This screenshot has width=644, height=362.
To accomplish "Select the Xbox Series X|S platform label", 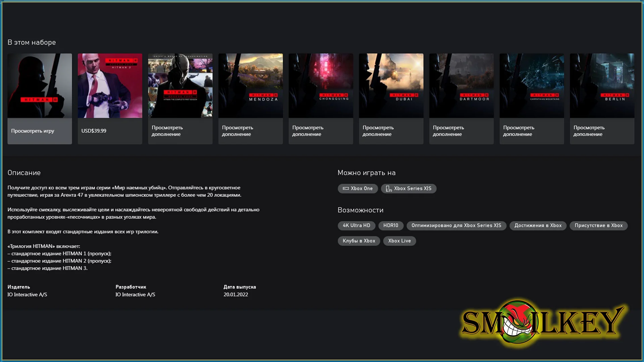I will click(x=413, y=188).
